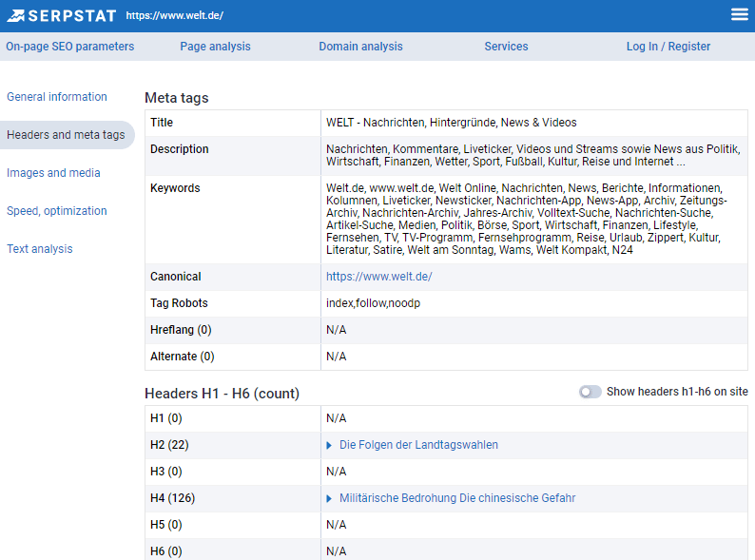Switch to On-page SEO parameters tab

pyautogui.click(x=69, y=47)
